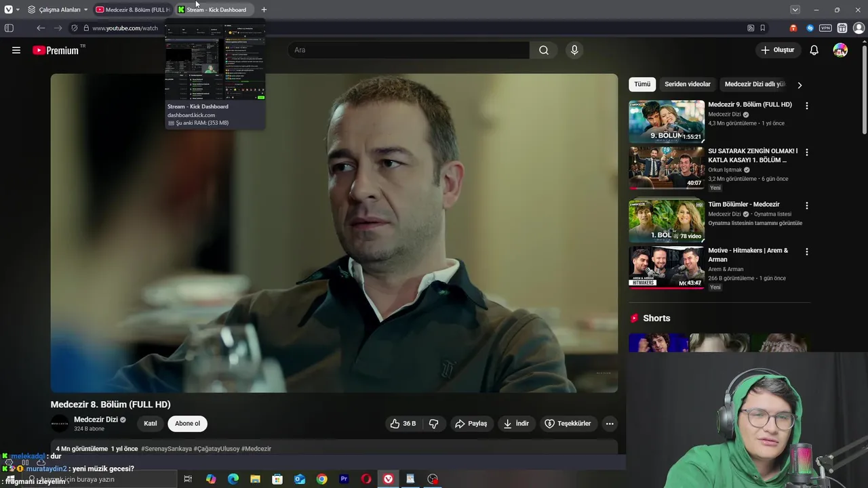
Task: Expand the tab list dropdown arrow
Action: coord(795,9)
